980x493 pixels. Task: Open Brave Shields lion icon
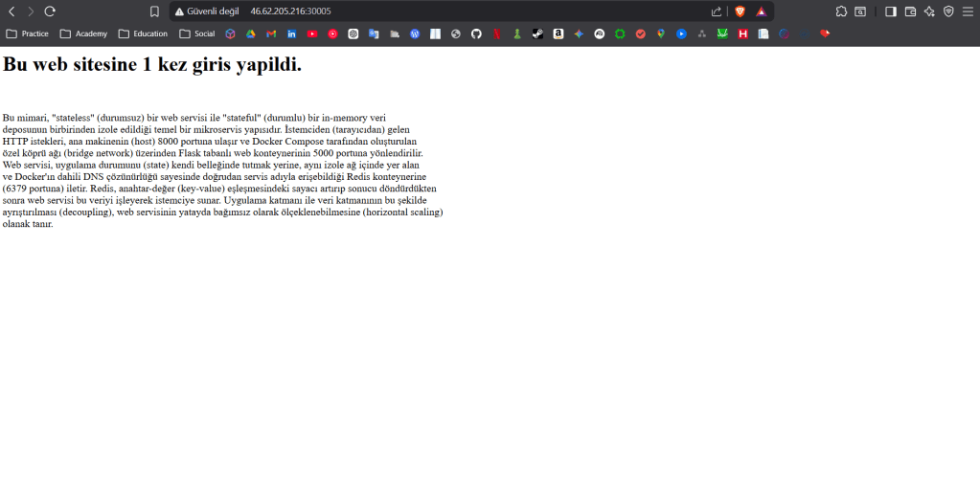[740, 11]
